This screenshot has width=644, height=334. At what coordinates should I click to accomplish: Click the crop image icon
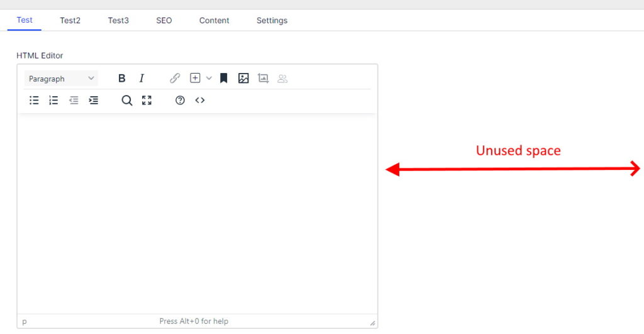(264, 78)
